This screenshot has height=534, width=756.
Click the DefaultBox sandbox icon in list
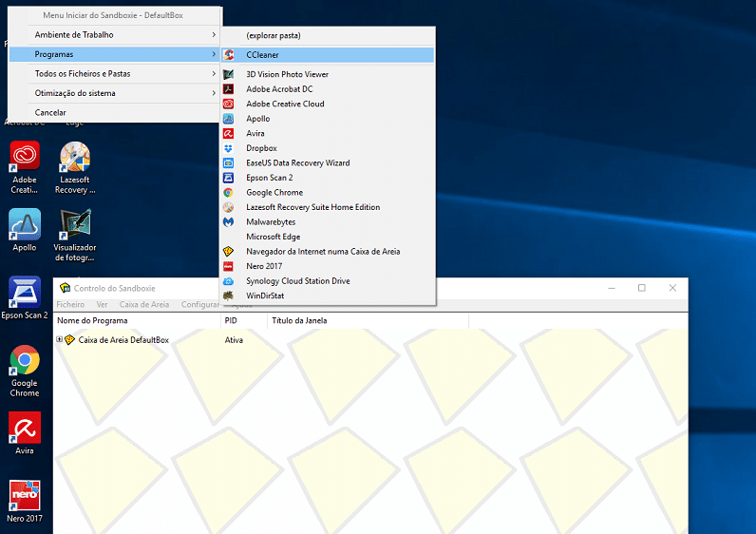[70, 339]
